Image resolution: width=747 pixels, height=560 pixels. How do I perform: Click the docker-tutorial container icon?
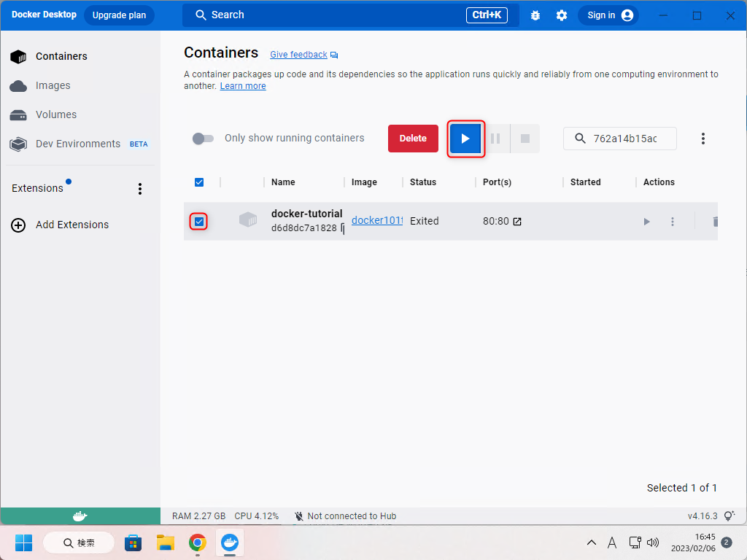(x=248, y=220)
